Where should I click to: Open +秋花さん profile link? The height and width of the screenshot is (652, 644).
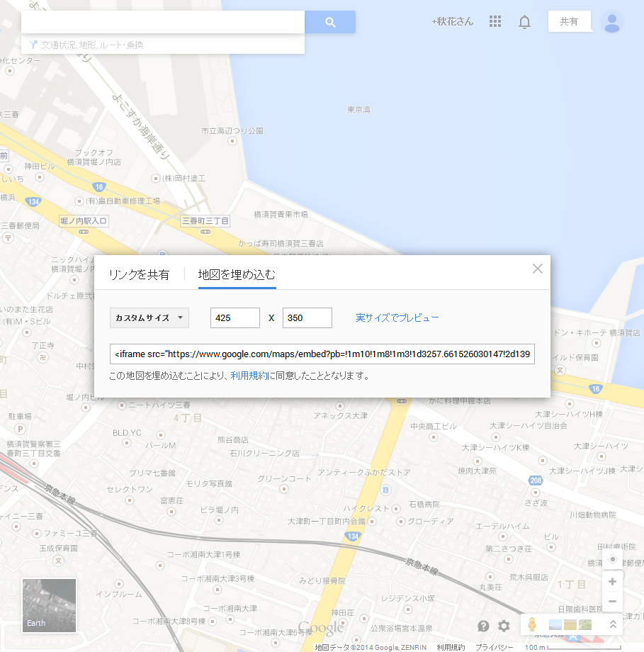(x=452, y=22)
